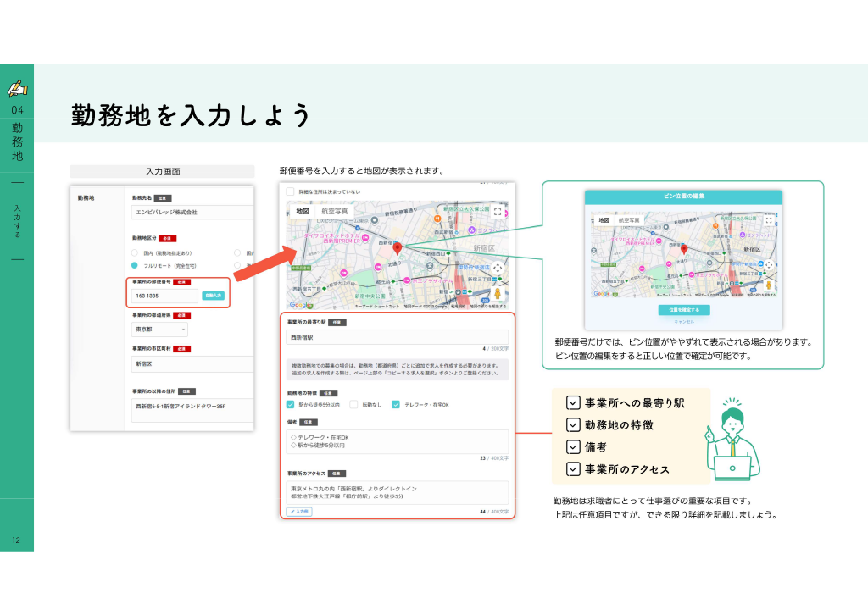Click the camera pan control on center map
Screen dimensions: 868x615
pyautogui.click(x=497, y=269)
